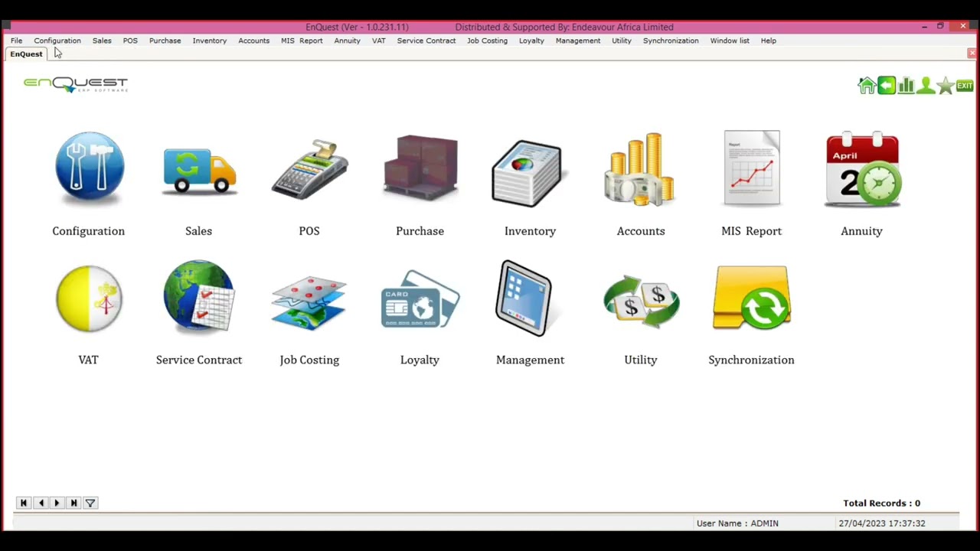Viewport: 980px width, 551px height.
Task: Open the Utility currency exchange icon
Action: [x=641, y=302]
